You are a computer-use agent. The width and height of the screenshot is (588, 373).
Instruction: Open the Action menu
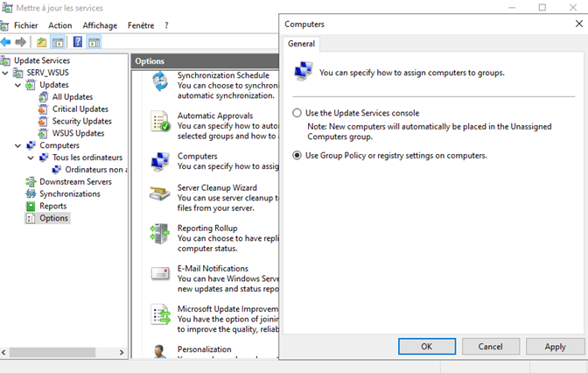(x=60, y=25)
